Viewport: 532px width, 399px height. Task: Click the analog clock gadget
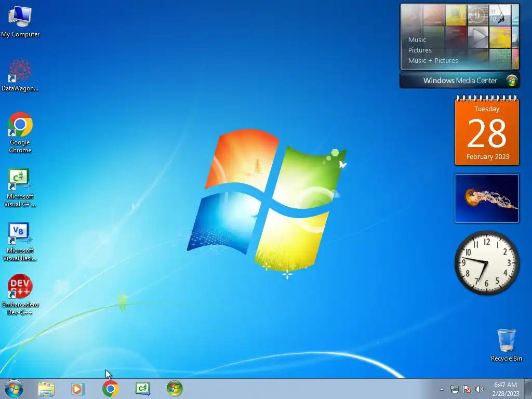coord(486,263)
